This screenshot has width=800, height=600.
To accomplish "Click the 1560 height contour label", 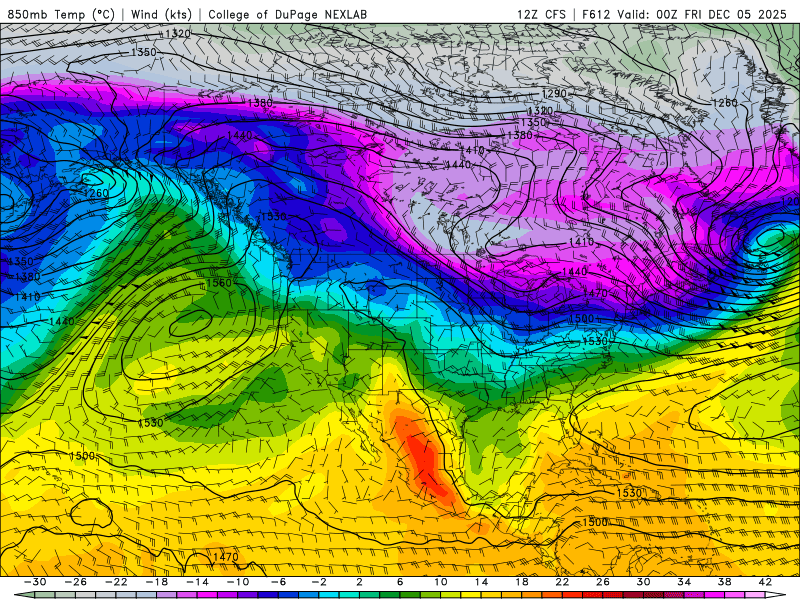I will pos(218,283).
